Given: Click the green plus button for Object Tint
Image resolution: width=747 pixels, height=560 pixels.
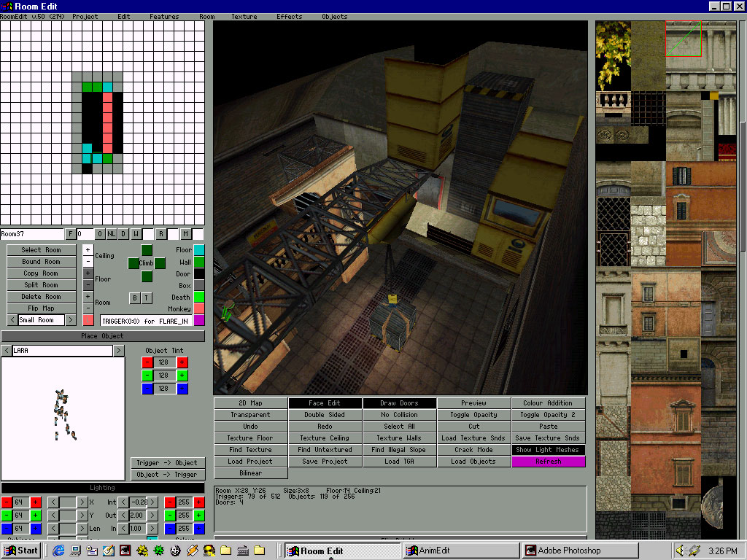Looking at the screenshot, I should (182, 376).
